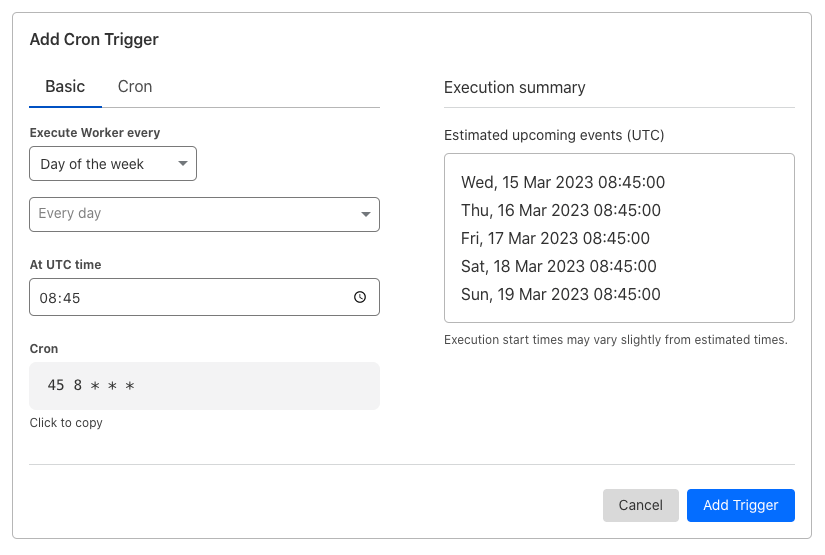Click the execution start times disclaimer text
825x555 pixels.
(616, 340)
